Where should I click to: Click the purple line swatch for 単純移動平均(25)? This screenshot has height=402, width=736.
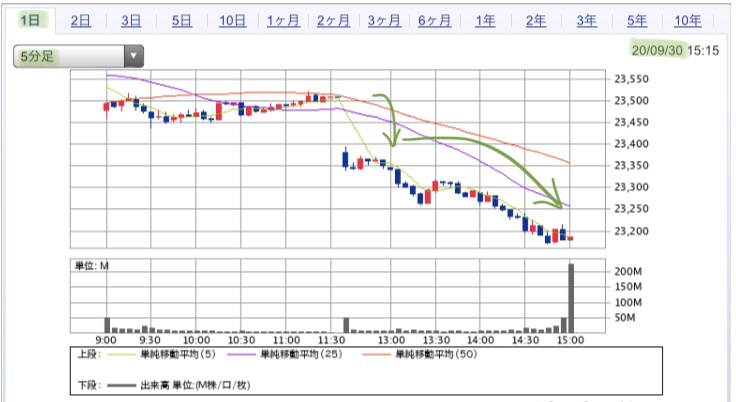coord(241,355)
